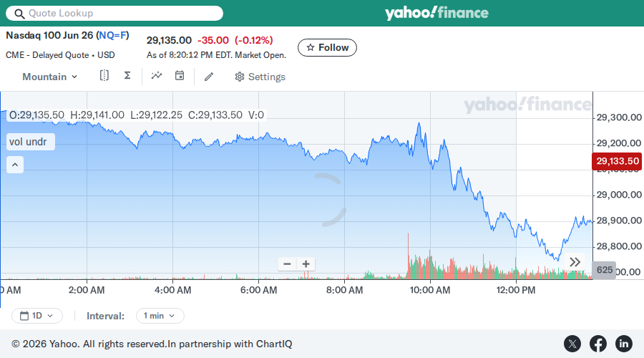Open chart Settings gear
This screenshot has width=644, height=358.
coord(260,77)
